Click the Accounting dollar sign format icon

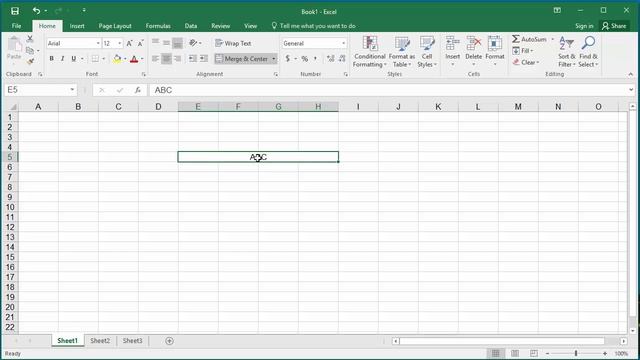[288, 59]
